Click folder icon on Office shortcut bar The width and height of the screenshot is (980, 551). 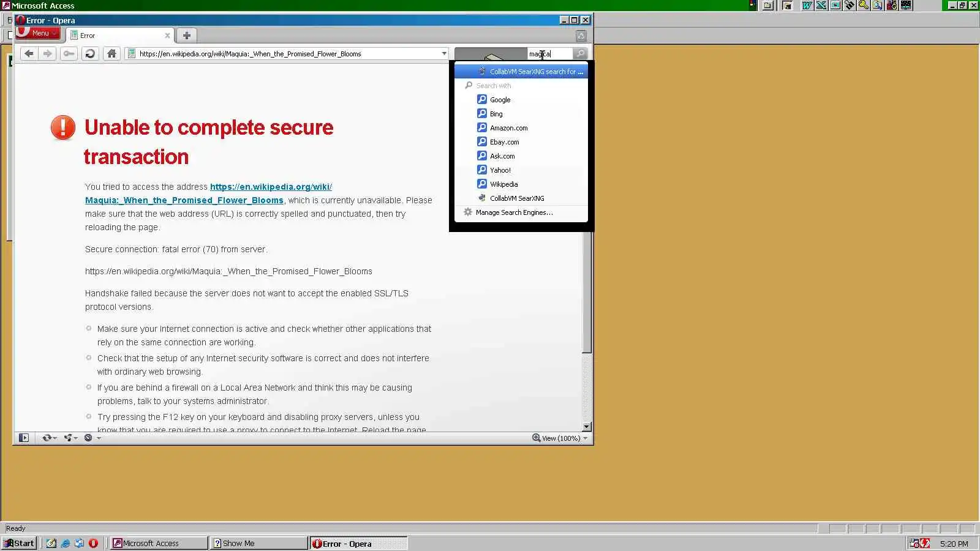pyautogui.click(x=767, y=5)
